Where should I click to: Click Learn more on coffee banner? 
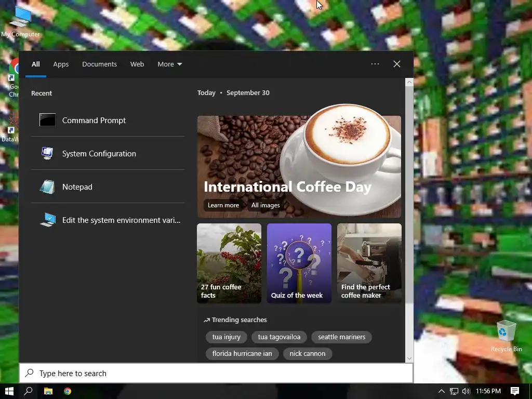click(x=223, y=205)
